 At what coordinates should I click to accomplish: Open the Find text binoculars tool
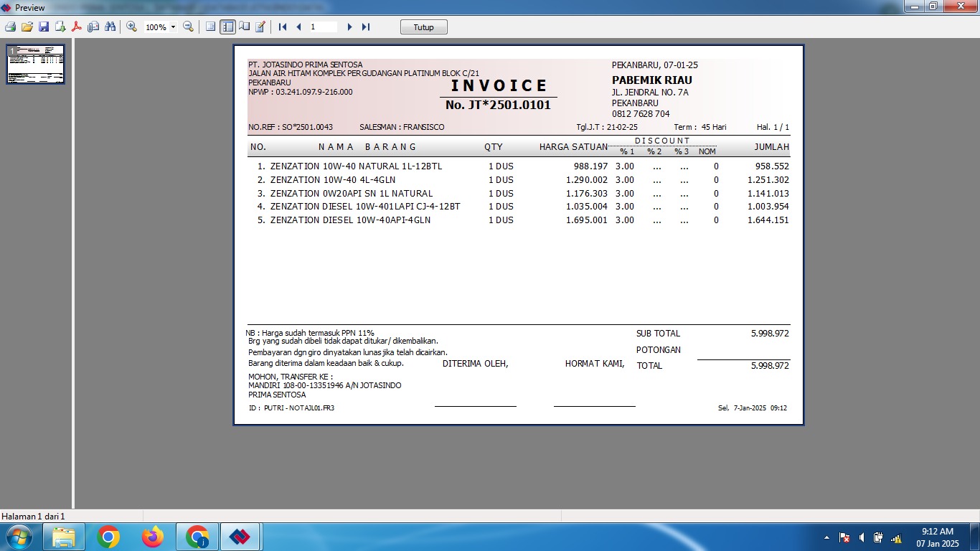(110, 27)
